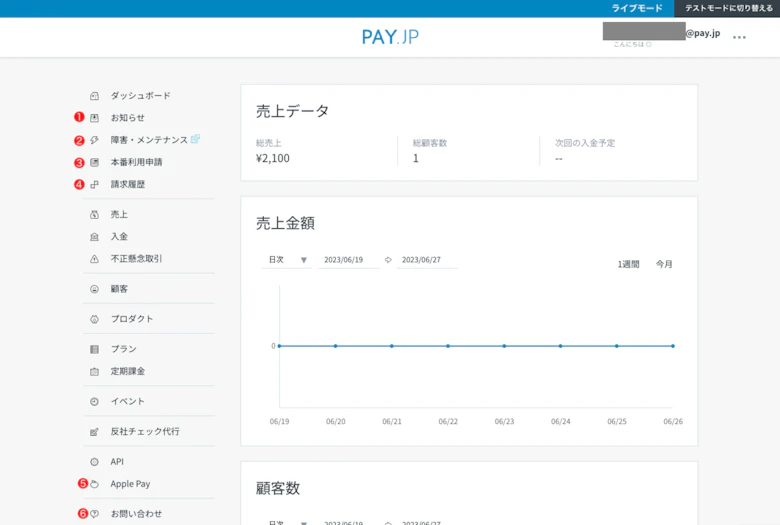The width and height of the screenshot is (780, 525).
Task: Click the お知らせ news icon
Action: (94, 118)
